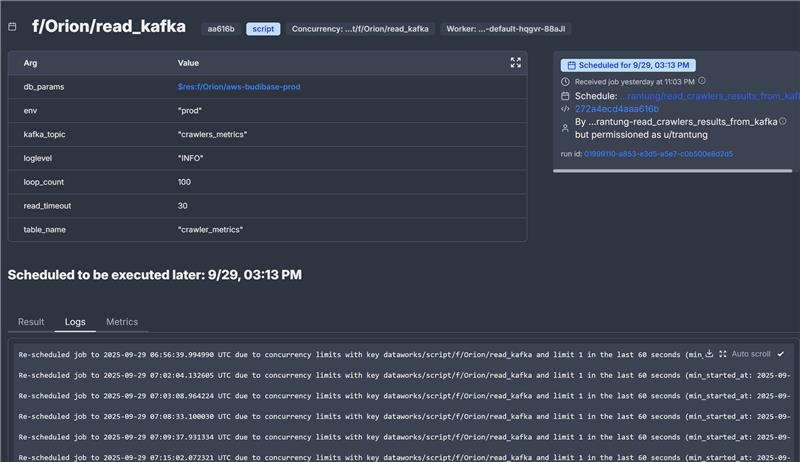Screen dimensions: 800x462
Task: Click the Received job yesterday at 11:03 PM text
Action: click(x=635, y=82)
